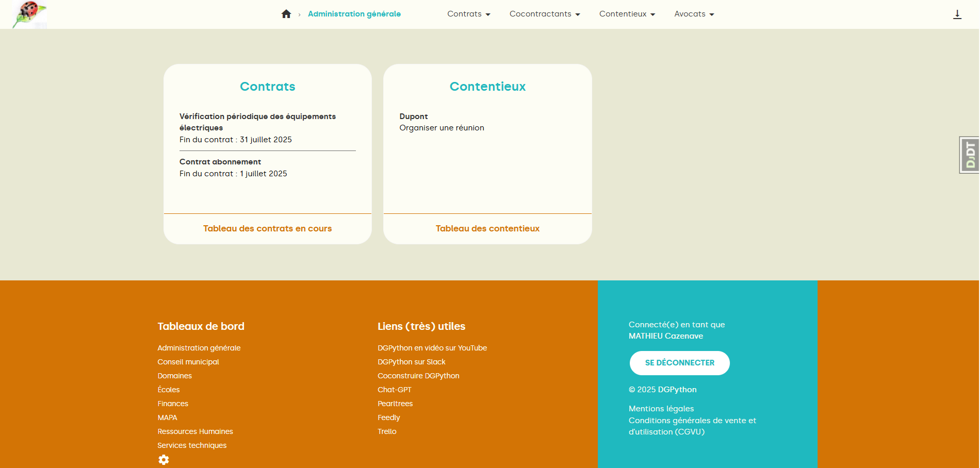Open Tableau des contentieux
Screen dimensions: 980x468
487,228
